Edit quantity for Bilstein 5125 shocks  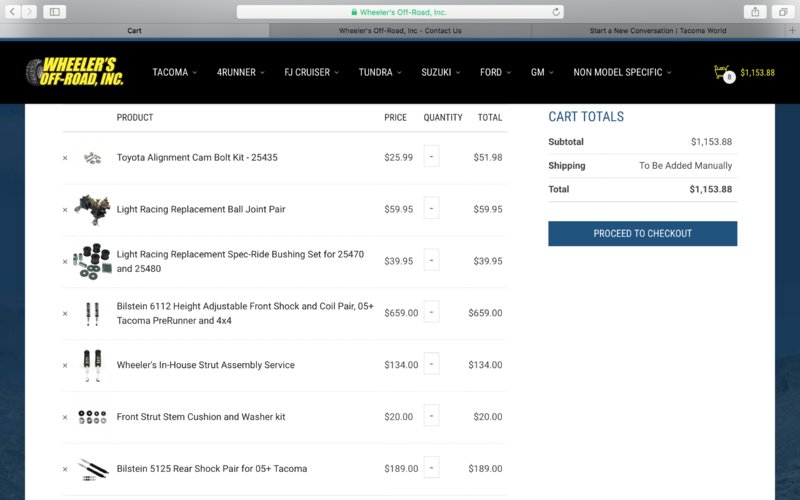coord(432,467)
